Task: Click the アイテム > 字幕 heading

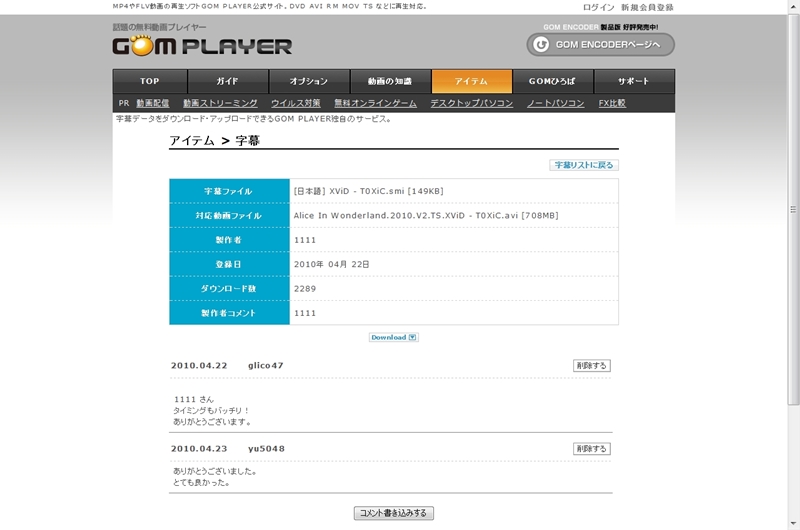Action: (x=215, y=140)
